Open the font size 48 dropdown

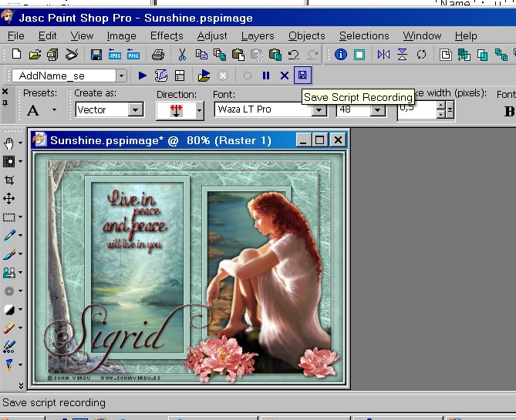[x=377, y=109]
